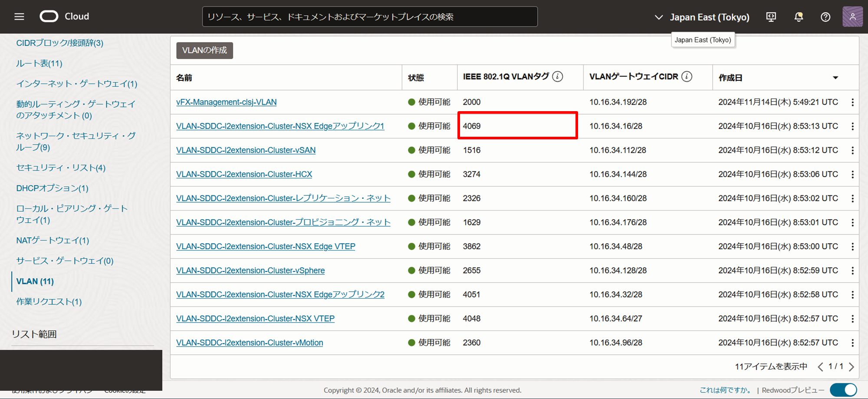Click the 状態 column header
868x399 pixels.
(416, 78)
